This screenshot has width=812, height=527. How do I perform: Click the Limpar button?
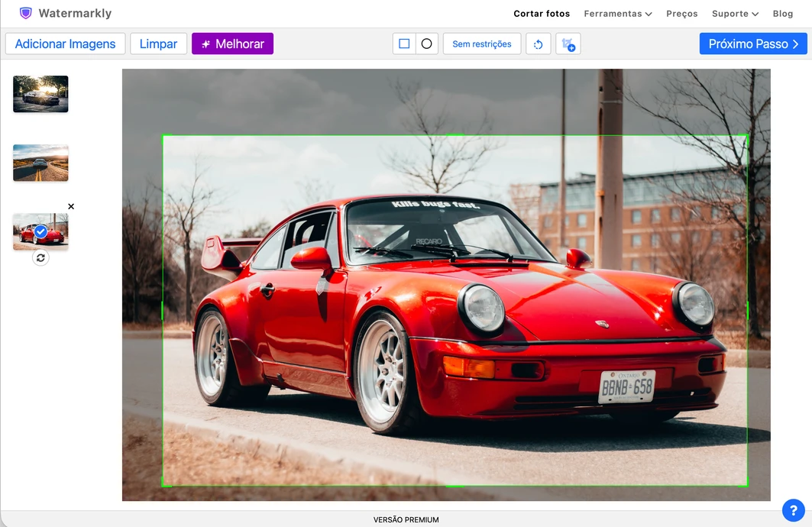[x=158, y=44]
